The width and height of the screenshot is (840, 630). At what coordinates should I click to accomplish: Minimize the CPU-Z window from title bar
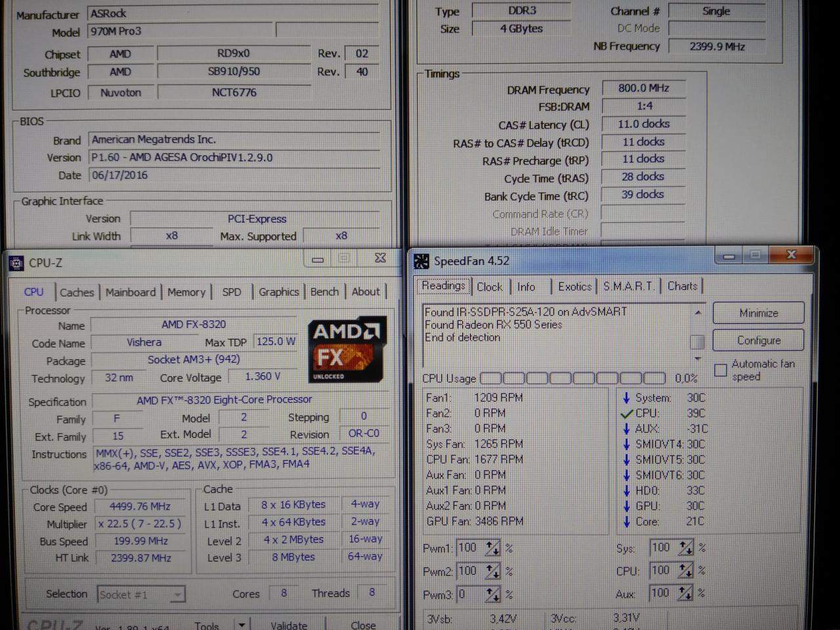(318, 259)
